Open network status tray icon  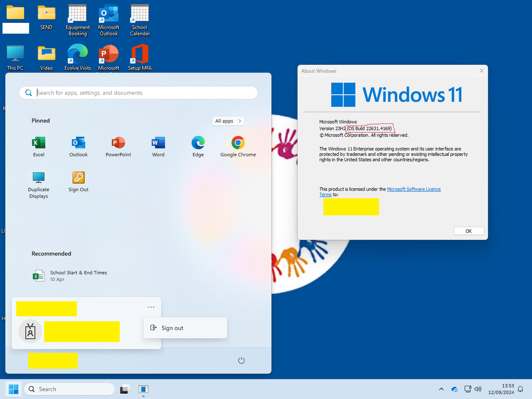coord(468,389)
